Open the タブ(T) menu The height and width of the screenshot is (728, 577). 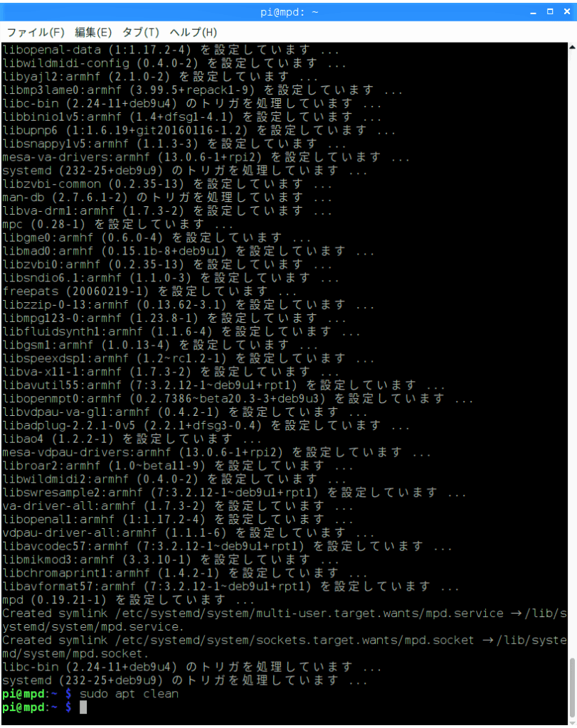[140, 32]
